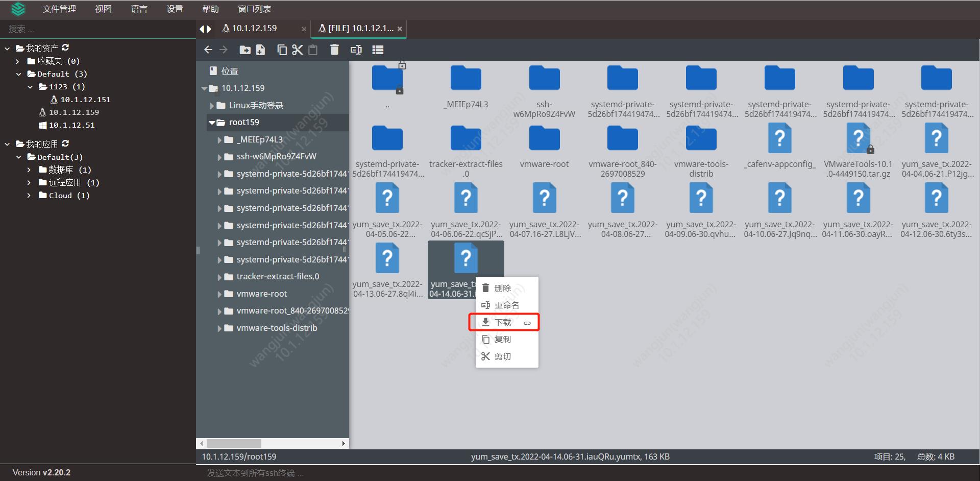Image resolution: width=980 pixels, height=481 pixels.
Task: Choose 下载 from the context menu
Action: pyautogui.click(x=503, y=322)
